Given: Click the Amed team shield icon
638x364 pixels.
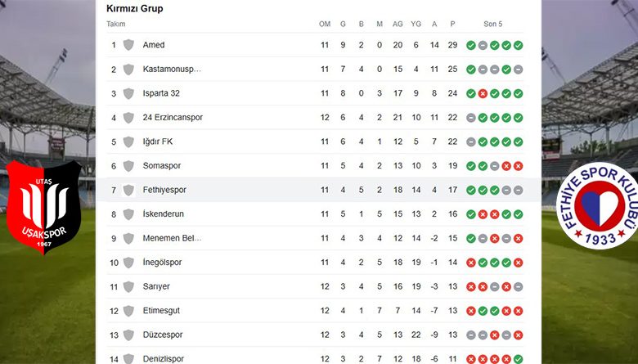Looking at the screenshot, I should click(x=128, y=45).
